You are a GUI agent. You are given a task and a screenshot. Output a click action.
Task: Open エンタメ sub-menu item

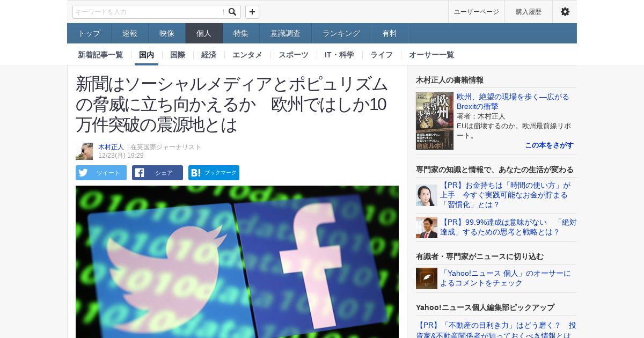tap(247, 55)
